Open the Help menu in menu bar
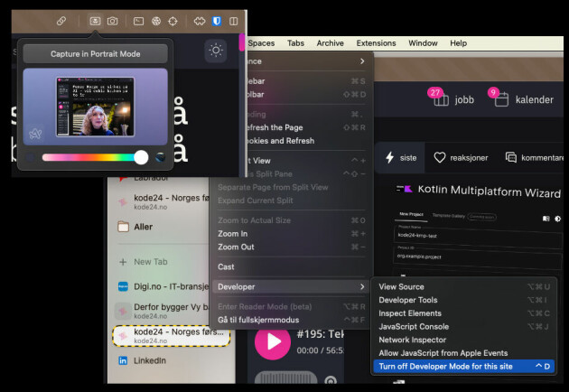This screenshot has height=392, width=569. (x=458, y=43)
